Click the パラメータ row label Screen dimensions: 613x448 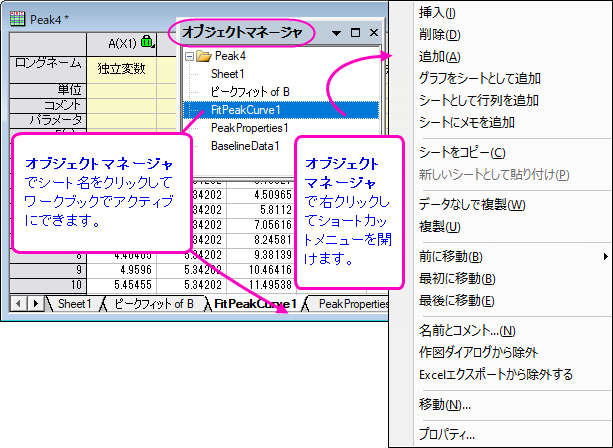coord(48,120)
